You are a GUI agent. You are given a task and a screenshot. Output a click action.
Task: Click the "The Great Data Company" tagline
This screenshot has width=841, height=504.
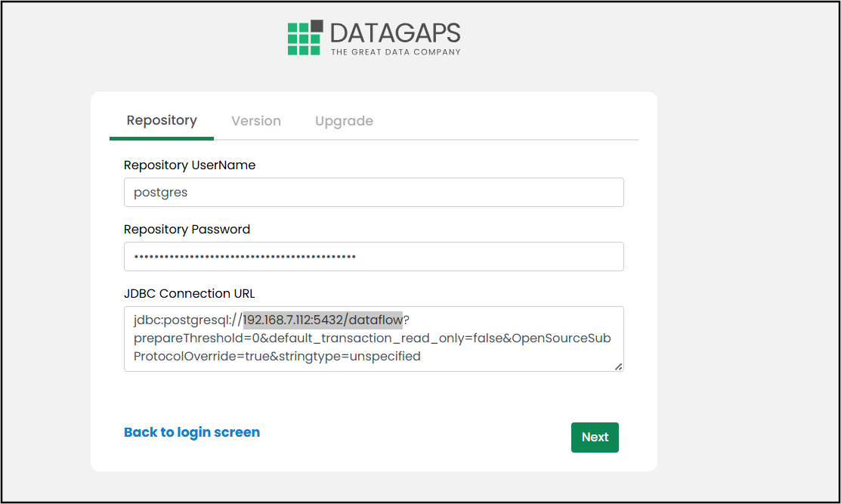point(395,52)
